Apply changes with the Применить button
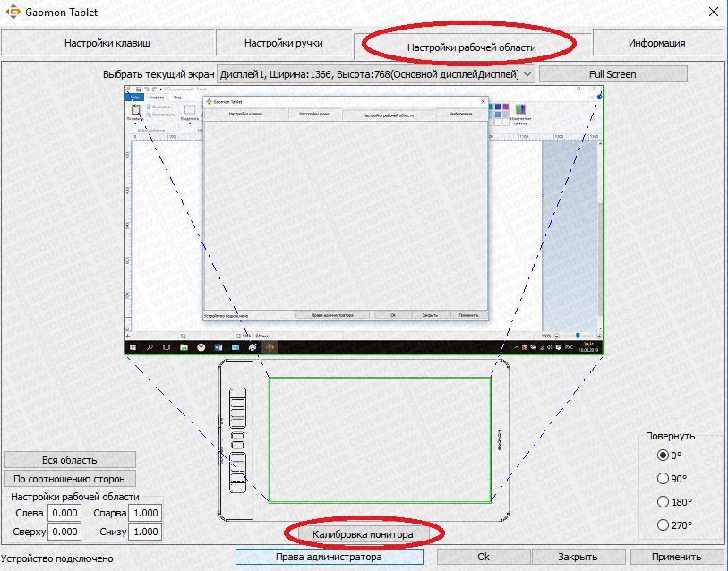Screen dimensions: 728x571 click(x=676, y=557)
